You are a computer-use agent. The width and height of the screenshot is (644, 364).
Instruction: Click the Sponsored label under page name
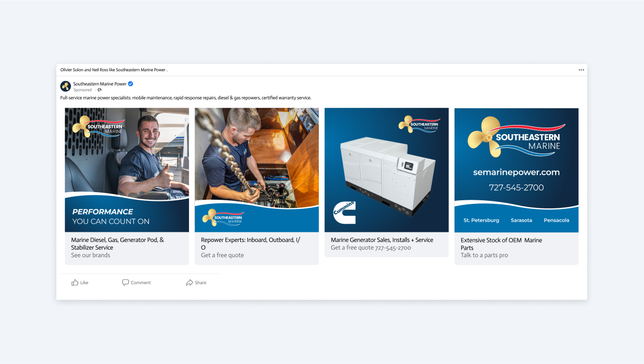[82, 90]
